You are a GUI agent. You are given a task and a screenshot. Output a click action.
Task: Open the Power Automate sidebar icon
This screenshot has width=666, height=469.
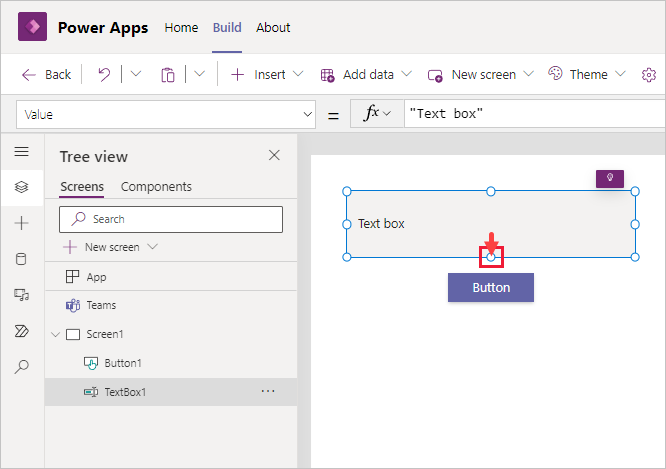[x=22, y=331]
